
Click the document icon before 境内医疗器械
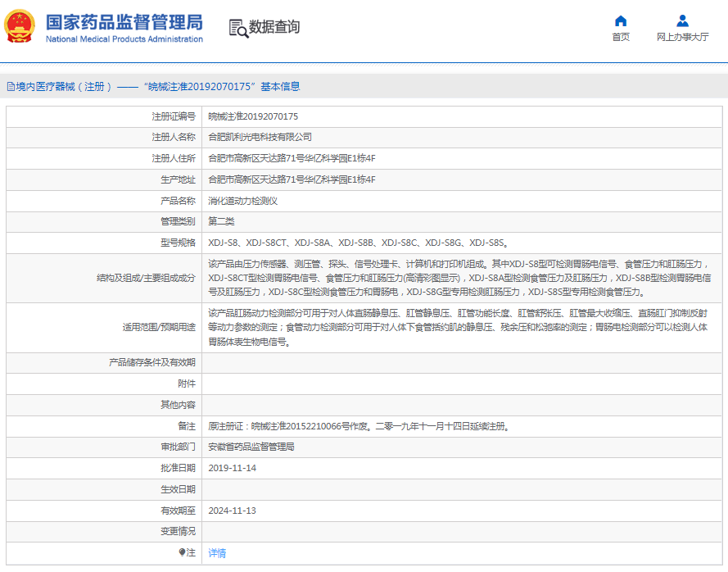pyautogui.click(x=11, y=86)
